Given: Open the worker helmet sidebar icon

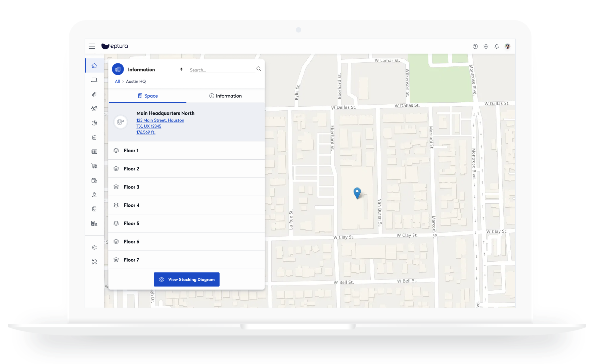Looking at the screenshot, I should coord(94,195).
